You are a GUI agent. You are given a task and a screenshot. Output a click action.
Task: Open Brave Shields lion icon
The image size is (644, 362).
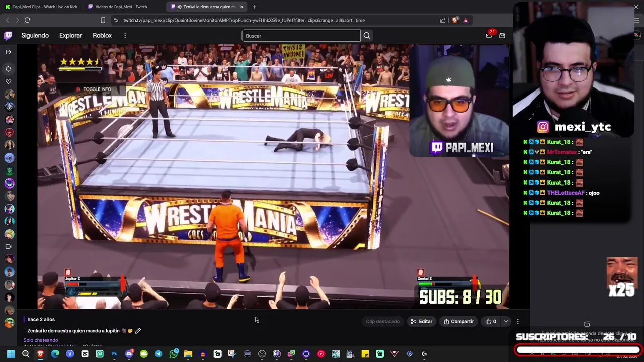(x=455, y=20)
